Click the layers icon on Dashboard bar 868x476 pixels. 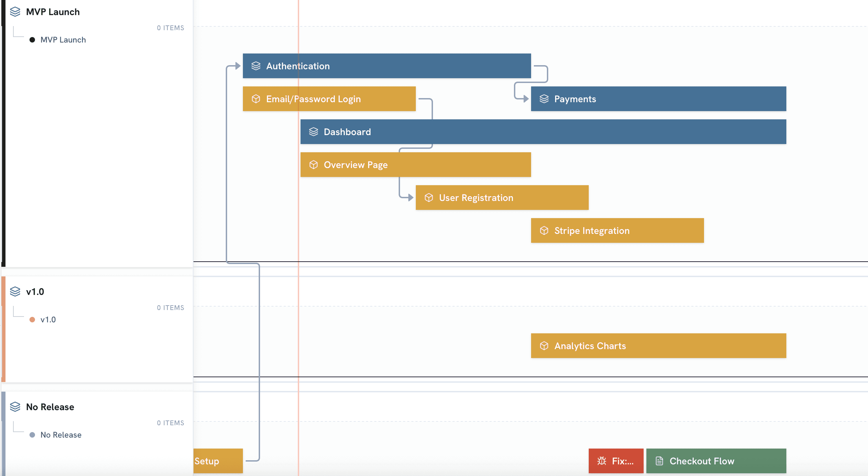(314, 132)
